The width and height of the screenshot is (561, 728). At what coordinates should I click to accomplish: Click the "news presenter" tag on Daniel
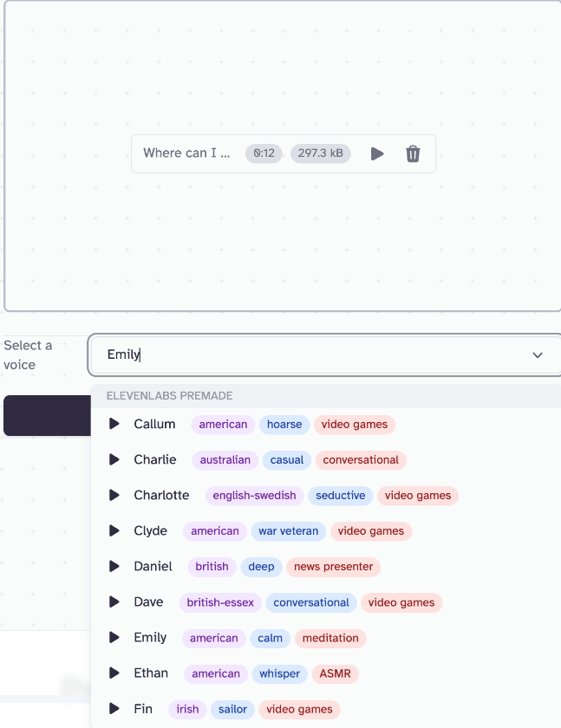click(333, 567)
